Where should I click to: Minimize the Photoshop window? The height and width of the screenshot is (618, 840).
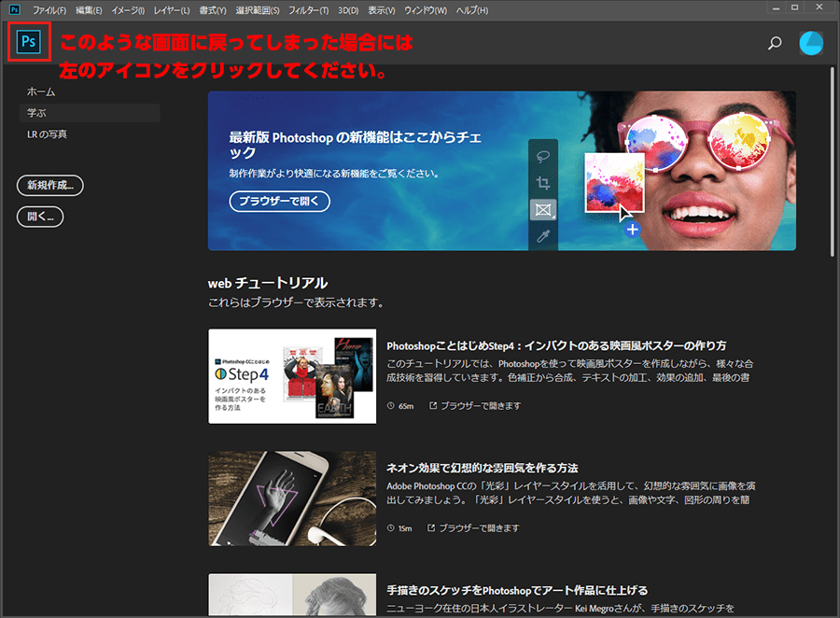[776, 7]
